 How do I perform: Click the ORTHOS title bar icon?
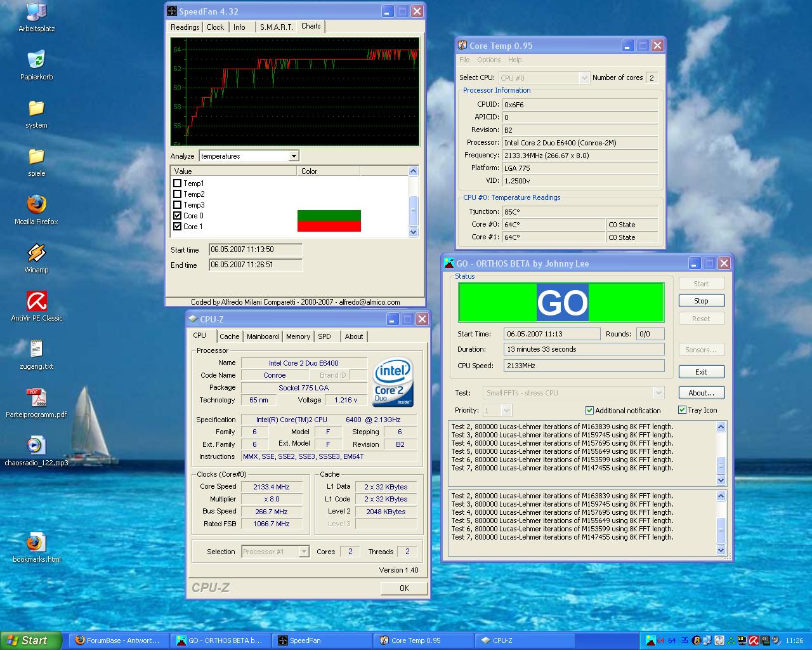(449, 263)
